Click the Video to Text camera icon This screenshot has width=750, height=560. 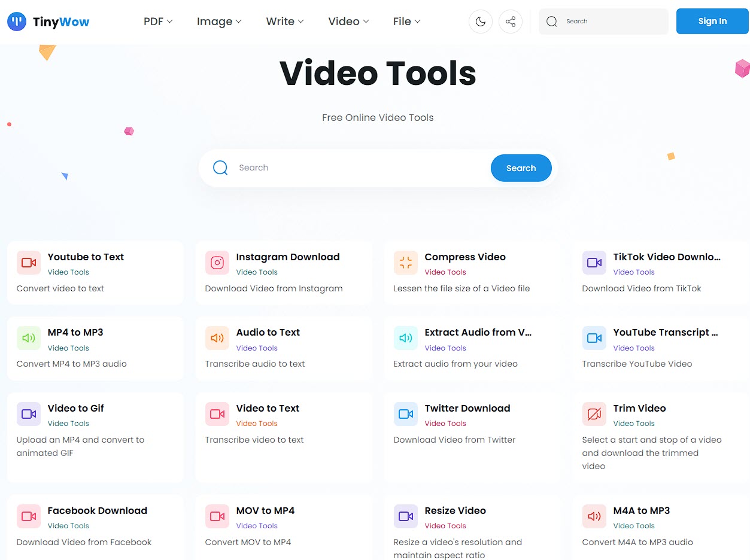tap(217, 414)
